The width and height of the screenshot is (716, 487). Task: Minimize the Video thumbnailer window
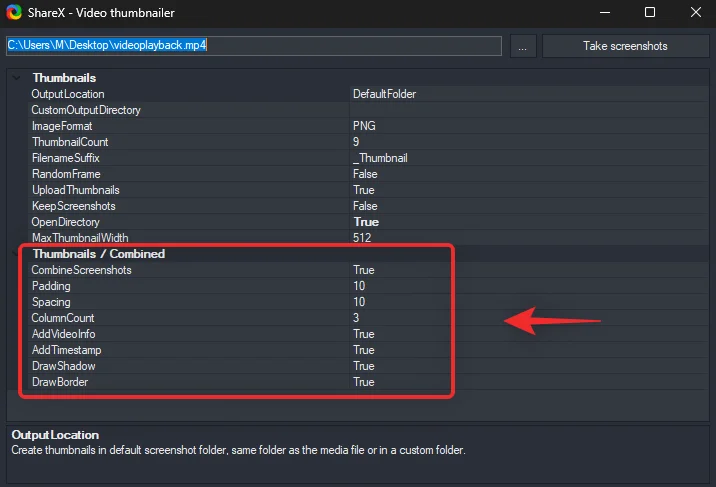click(x=606, y=13)
